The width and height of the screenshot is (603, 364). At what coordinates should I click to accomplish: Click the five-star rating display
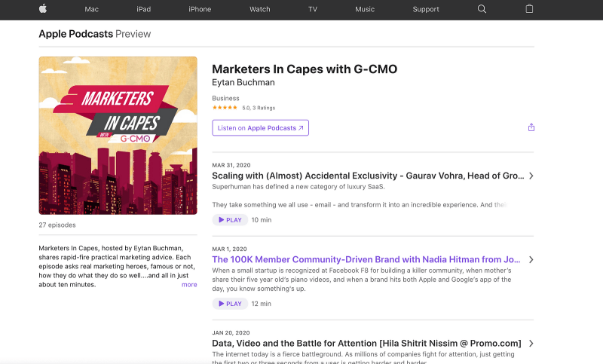click(225, 108)
